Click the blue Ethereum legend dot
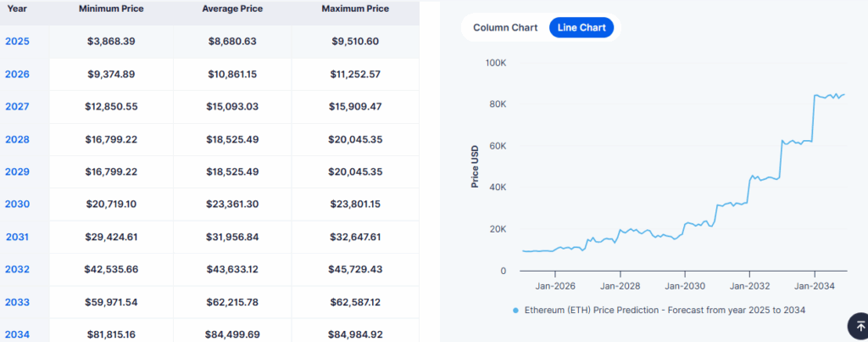 tap(515, 311)
